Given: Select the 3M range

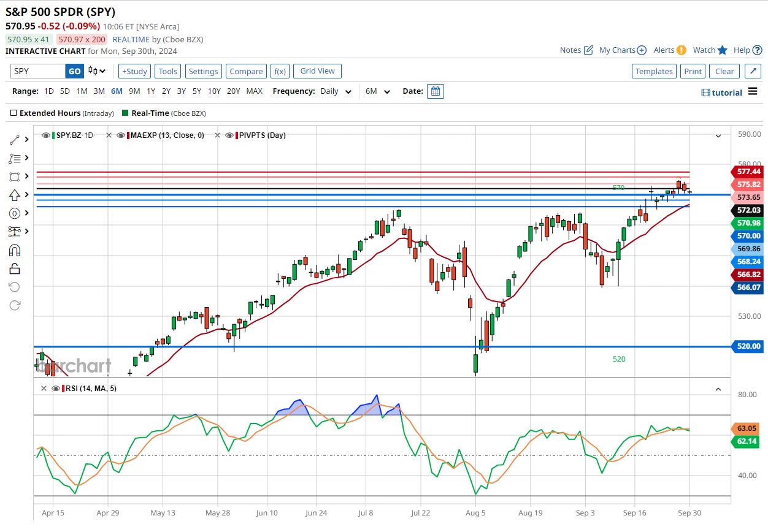Looking at the screenshot, I should tap(99, 91).
